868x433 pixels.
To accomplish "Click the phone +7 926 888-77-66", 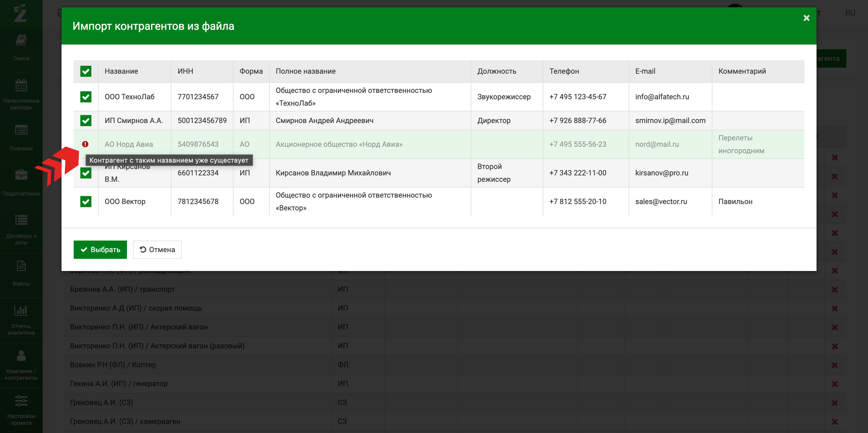I will pyautogui.click(x=578, y=121).
